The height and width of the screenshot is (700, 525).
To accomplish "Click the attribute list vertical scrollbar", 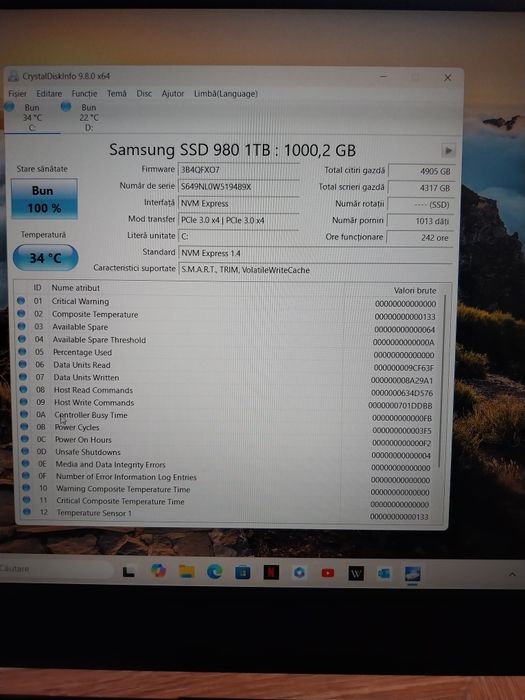I will pos(443,379).
